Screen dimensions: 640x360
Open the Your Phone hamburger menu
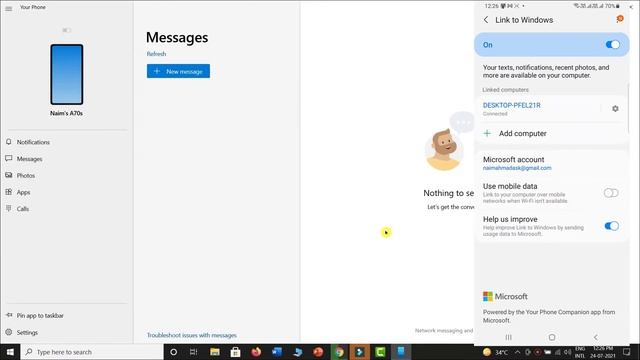pos(9,8)
